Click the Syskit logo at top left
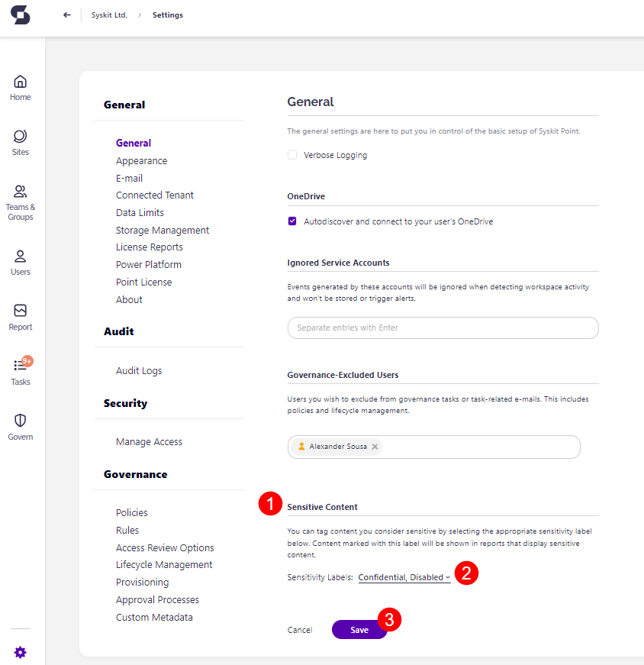 click(x=20, y=15)
